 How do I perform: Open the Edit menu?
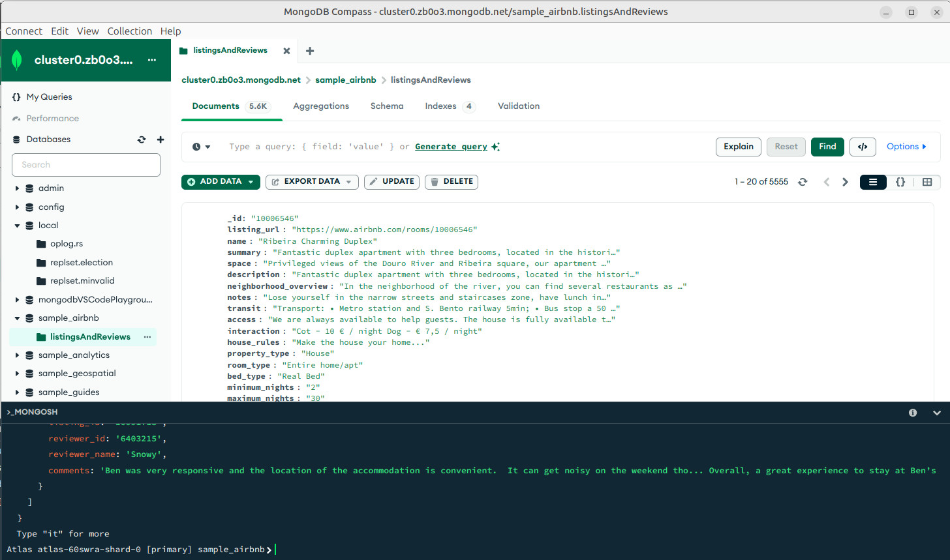(60, 31)
